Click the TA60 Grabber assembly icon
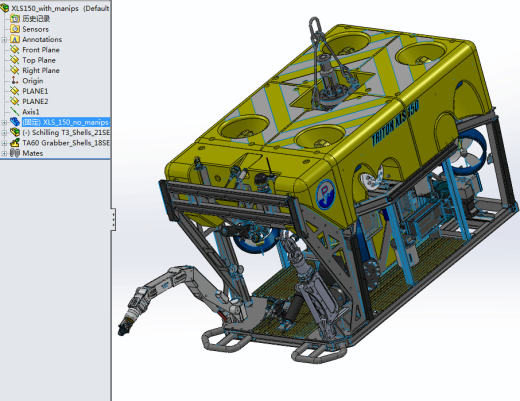 [x=15, y=143]
